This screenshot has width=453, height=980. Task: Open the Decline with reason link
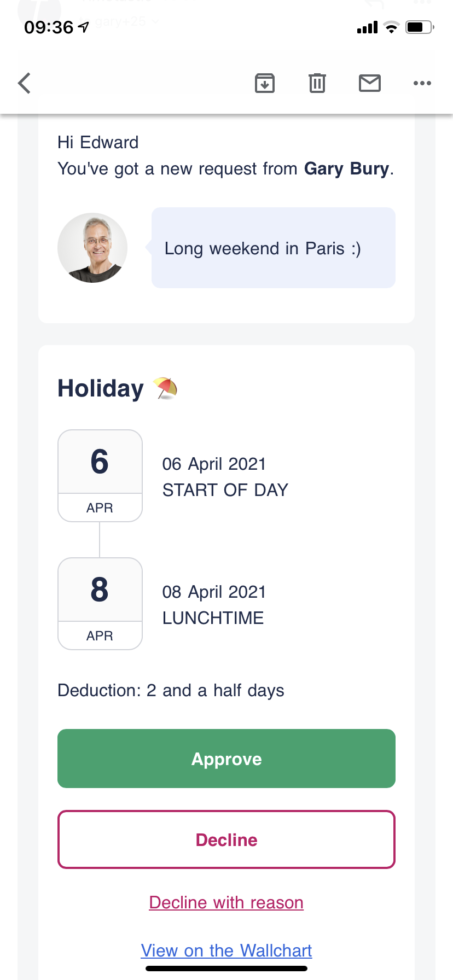pos(226,902)
